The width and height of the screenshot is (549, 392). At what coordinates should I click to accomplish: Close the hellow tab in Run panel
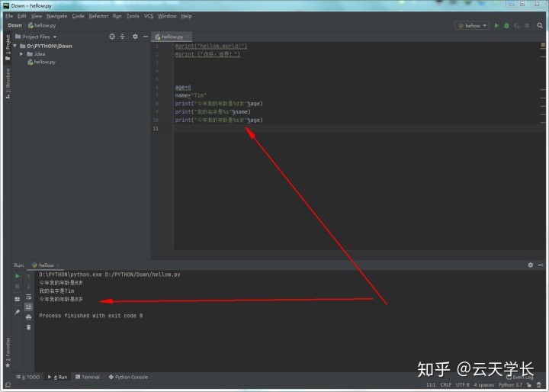pyautogui.click(x=58, y=265)
